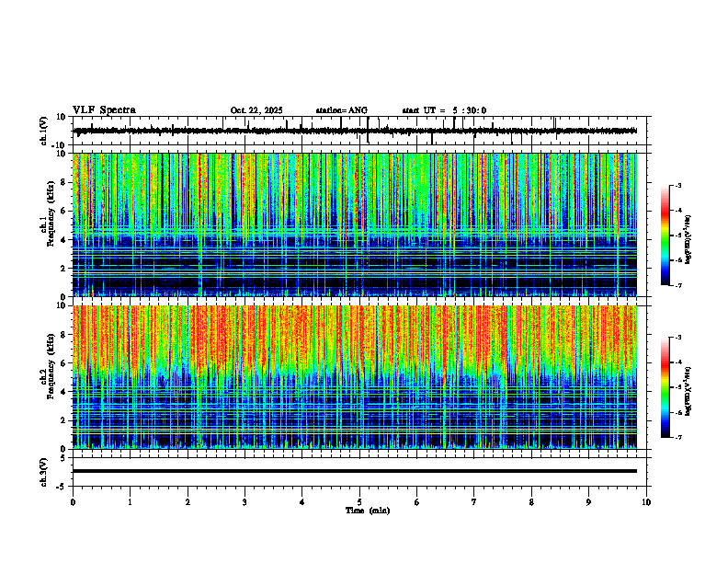Click the time axis tick label "7"
Screen dimensions: 728x563
(474, 502)
